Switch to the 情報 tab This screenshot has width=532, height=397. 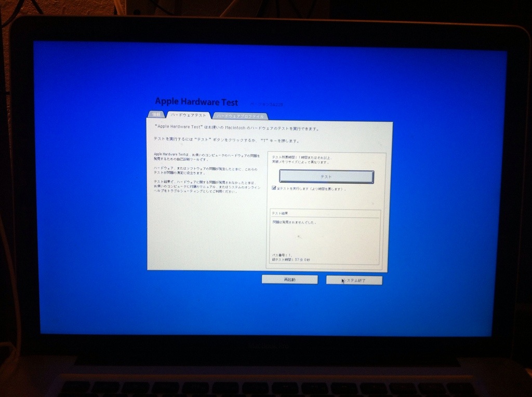pos(156,115)
